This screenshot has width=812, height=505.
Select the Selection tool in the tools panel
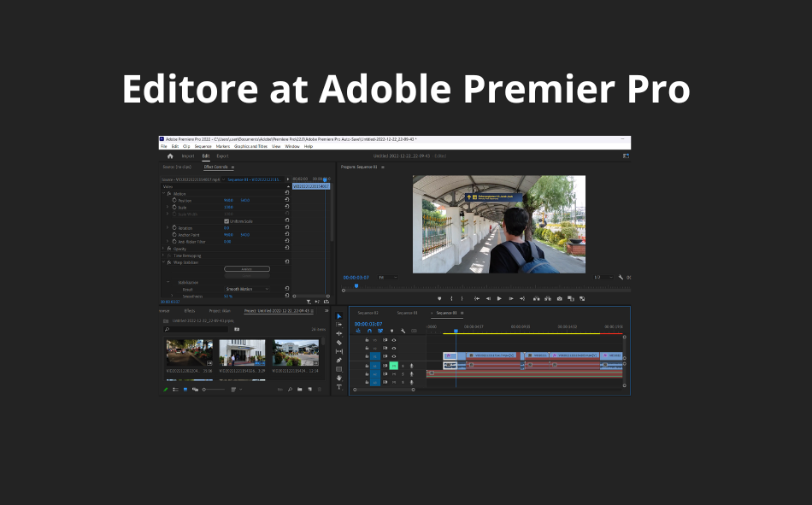point(339,316)
